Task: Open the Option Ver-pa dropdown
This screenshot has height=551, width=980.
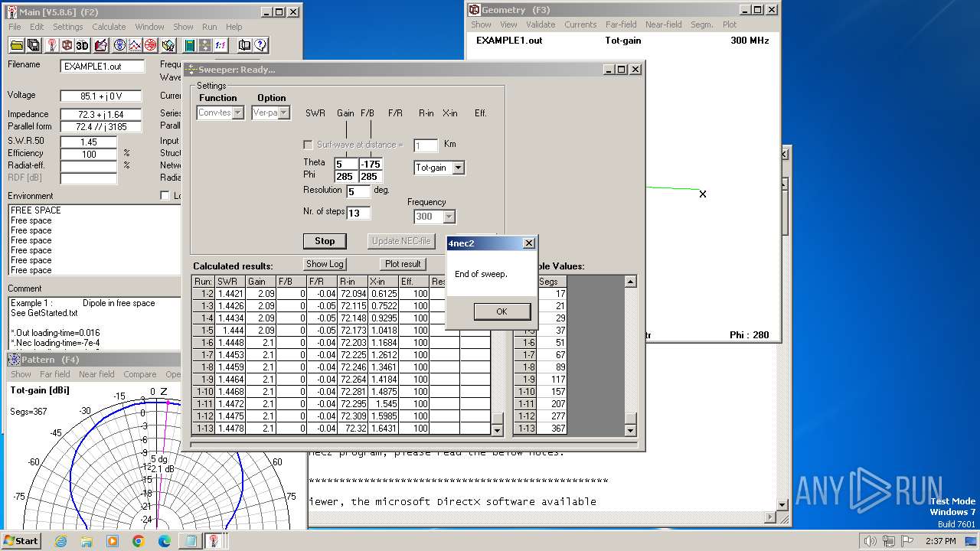Action: 284,112
